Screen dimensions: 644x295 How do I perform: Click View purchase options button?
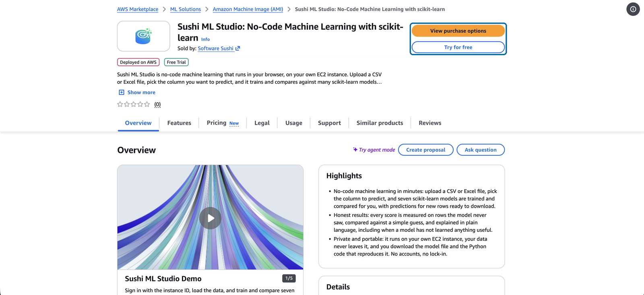(x=458, y=31)
